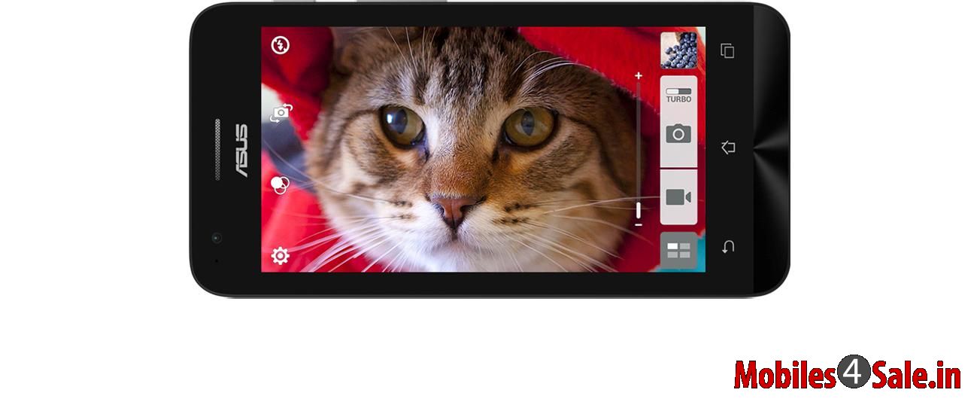Screen dimensions: 980x405
Task: Click the Mobiles4Sale.in watermark link
Action: pos(847,374)
